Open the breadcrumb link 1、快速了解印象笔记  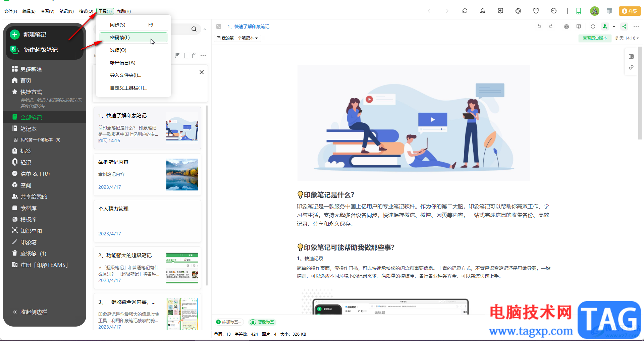248,26
